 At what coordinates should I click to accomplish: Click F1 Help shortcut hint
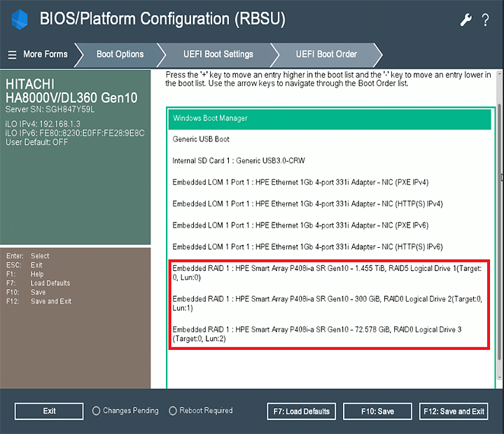tap(24, 274)
